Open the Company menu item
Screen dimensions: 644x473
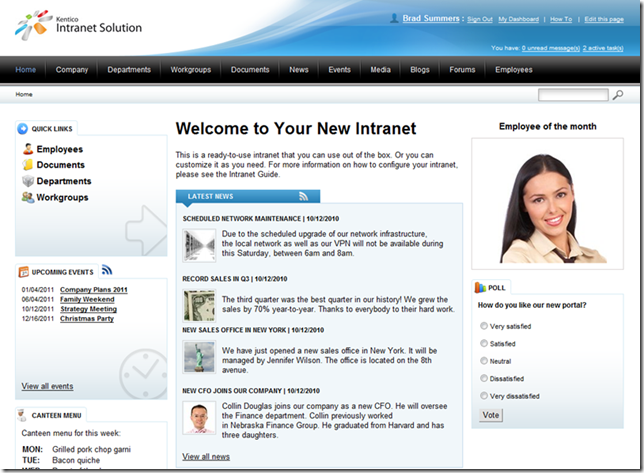pyautogui.click(x=72, y=69)
